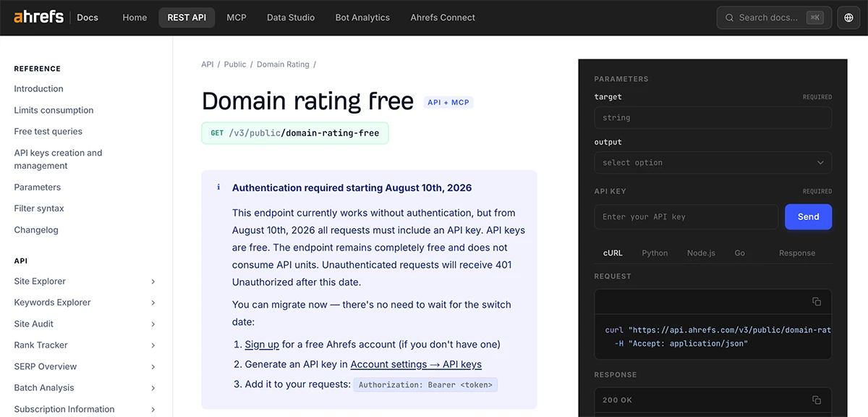Screen dimensions: 868x417
Task: Open the MCP nav item
Action: tap(237, 17)
